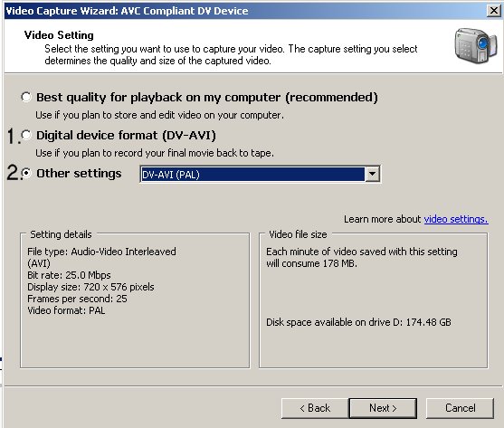Click the Setting details group heading
The height and width of the screenshot is (428, 504).
(x=61, y=234)
